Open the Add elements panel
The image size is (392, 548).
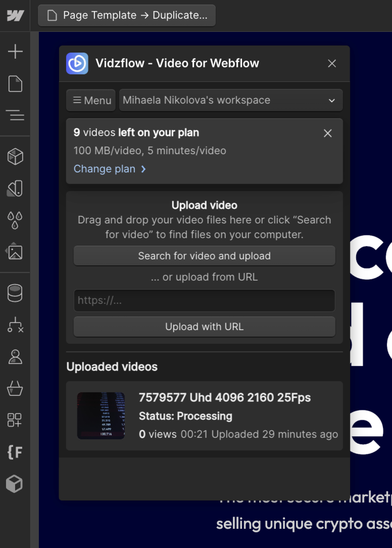15,51
